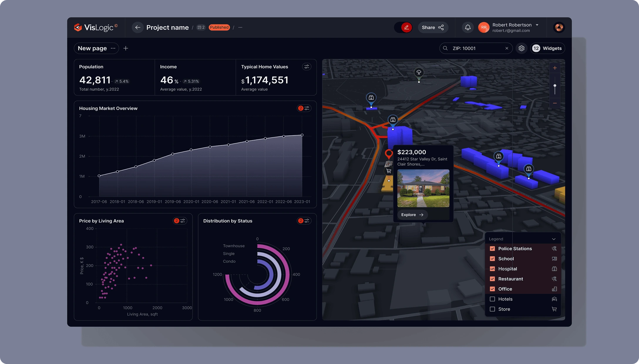
Task: Open the 12 Widgets panel
Action: click(x=547, y=48)
